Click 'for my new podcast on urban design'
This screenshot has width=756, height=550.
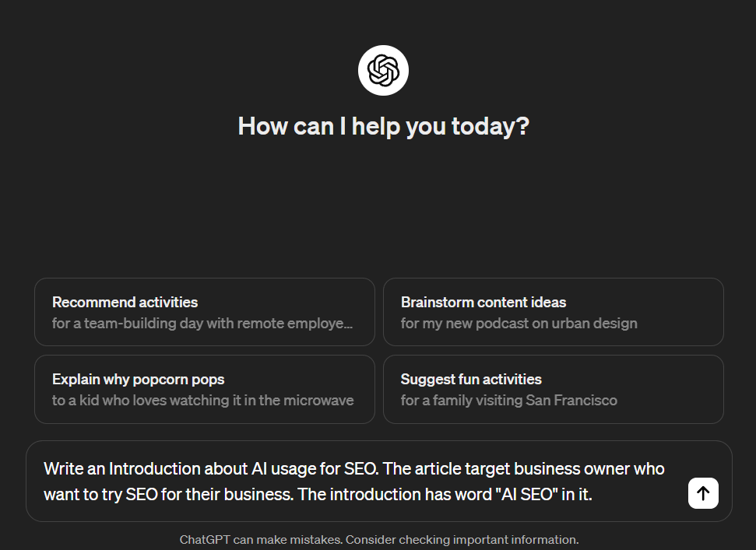pos(519,323)
